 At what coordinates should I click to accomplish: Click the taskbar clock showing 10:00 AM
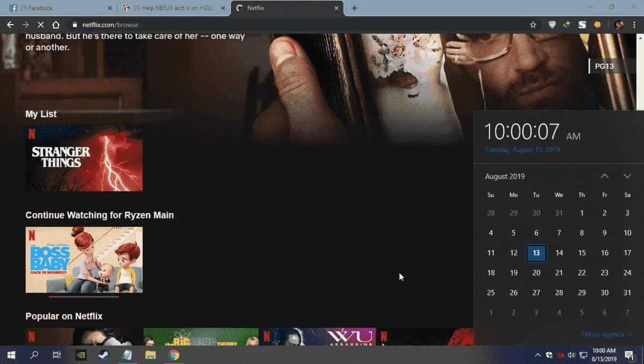pyautogui.click(x=604, y=355)
